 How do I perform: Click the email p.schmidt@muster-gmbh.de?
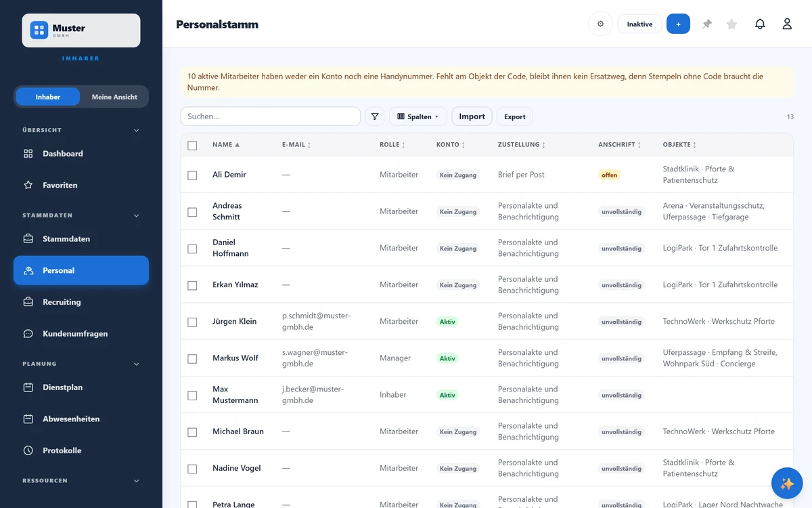tap(317, 322)
